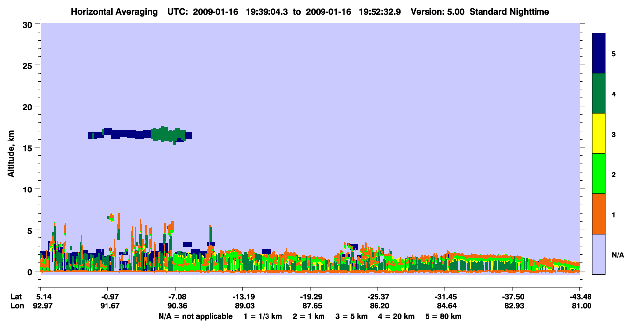The width and height of the screenshot is (644, 330).
Task: Click the end time '19:52:32.9' in title
Action: pos(379,12)
